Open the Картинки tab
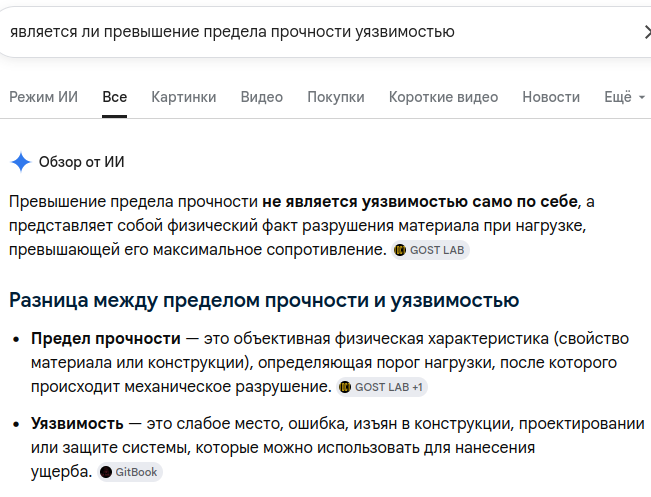The width and height of the screenshot is (651, 497). (184, 97)
